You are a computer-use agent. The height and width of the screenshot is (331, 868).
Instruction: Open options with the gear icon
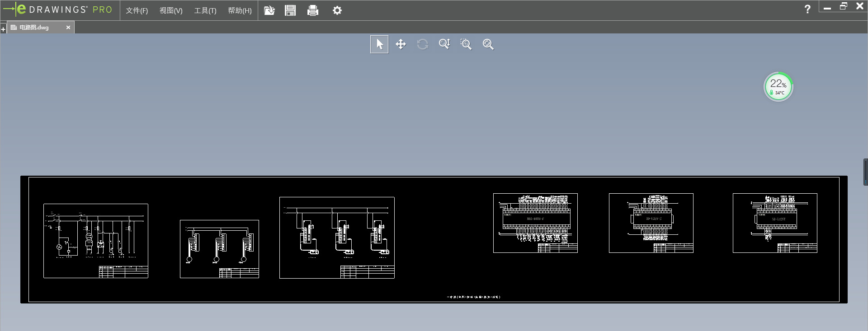point(337,10)
